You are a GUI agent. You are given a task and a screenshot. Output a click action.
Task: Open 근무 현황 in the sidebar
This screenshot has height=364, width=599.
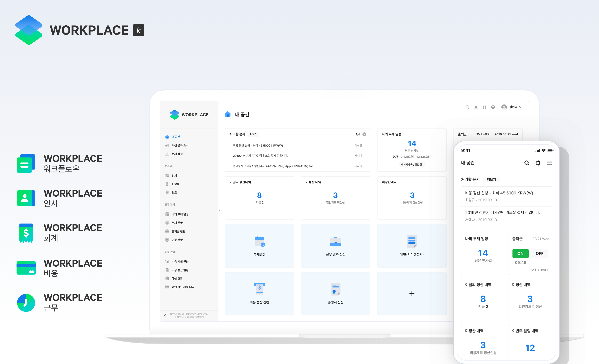click(x=174, y=240)
